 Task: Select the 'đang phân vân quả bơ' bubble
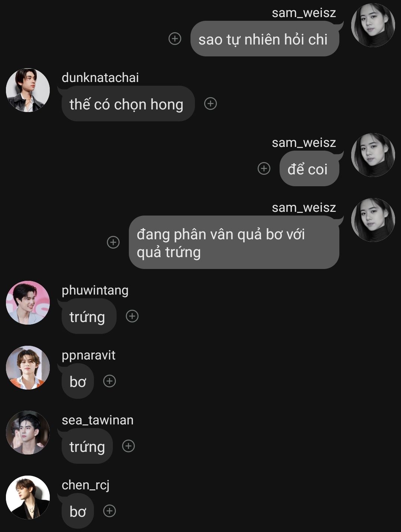click(x=234, y=242)
